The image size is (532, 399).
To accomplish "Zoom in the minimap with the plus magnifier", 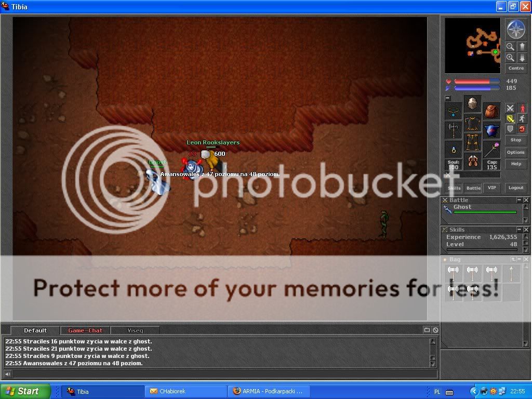I will (x=510, y=58).
